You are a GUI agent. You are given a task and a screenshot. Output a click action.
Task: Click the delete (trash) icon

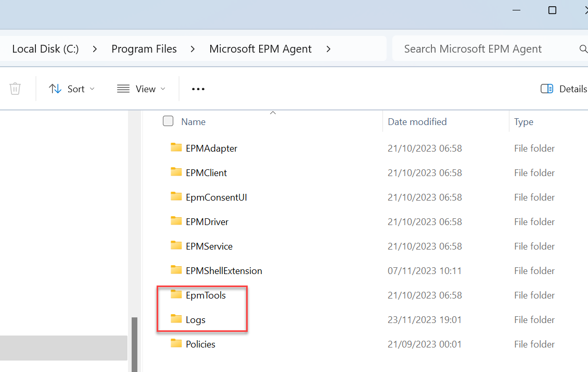15,89
